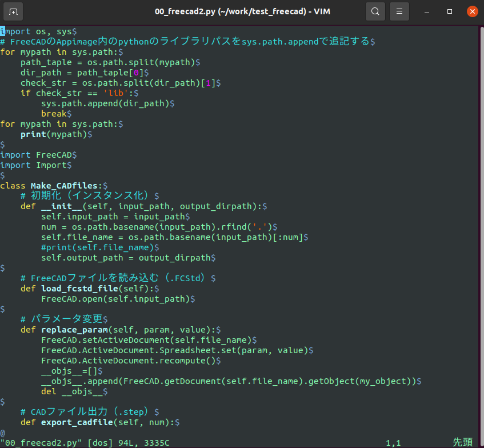The width and height of the screenshot is (484, 448).
Task: Click the 'import FreeCAD' line
Action: 38,155
